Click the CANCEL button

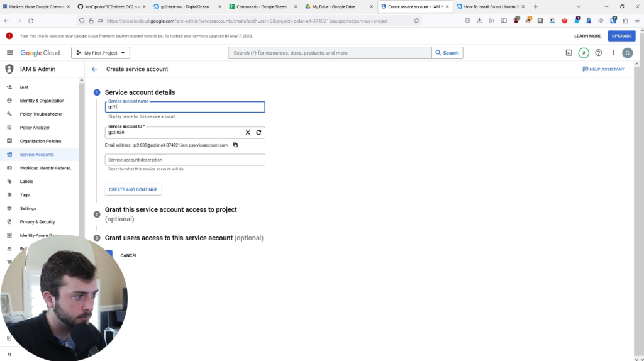click(x=128, y=255)
